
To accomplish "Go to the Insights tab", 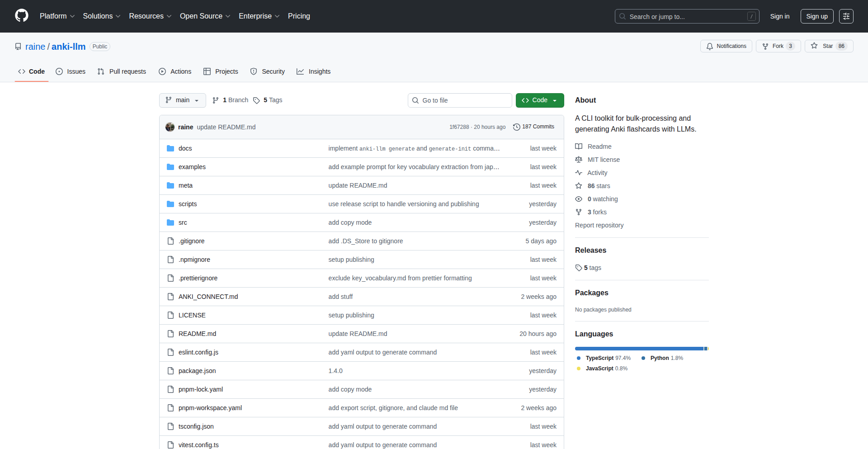I will click(314, 71).
